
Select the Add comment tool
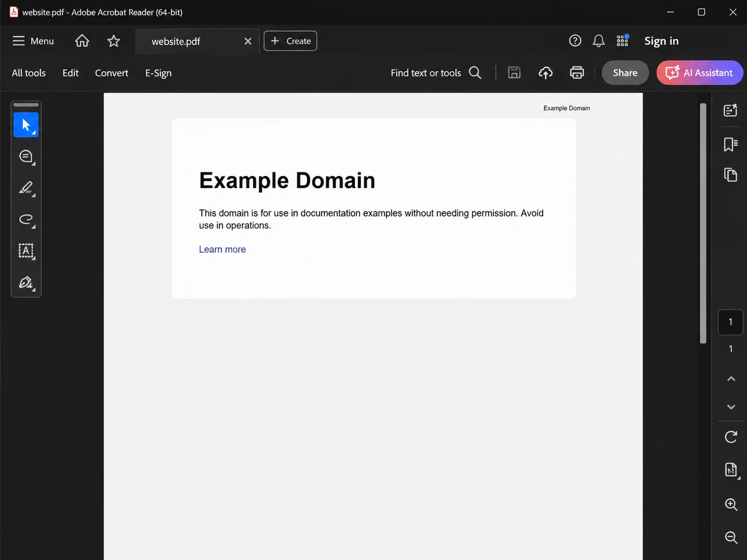coord(26,156)
